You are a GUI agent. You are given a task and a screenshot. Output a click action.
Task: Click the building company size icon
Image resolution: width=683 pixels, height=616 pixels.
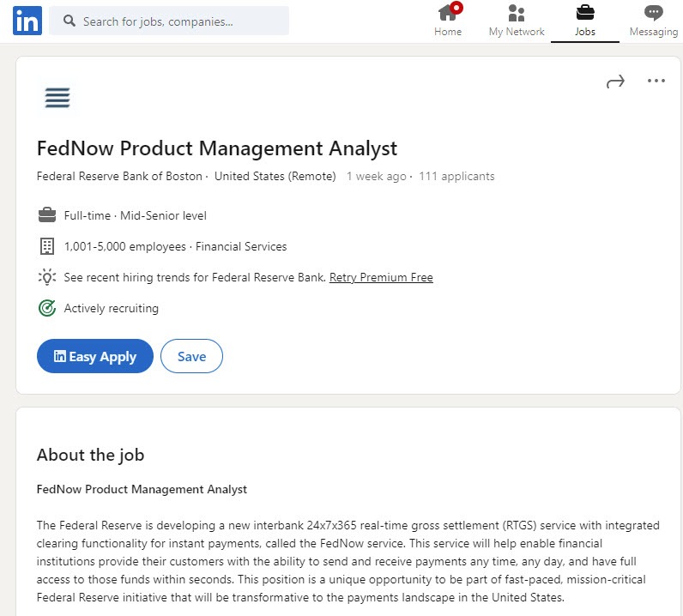[x=46, y=246]
